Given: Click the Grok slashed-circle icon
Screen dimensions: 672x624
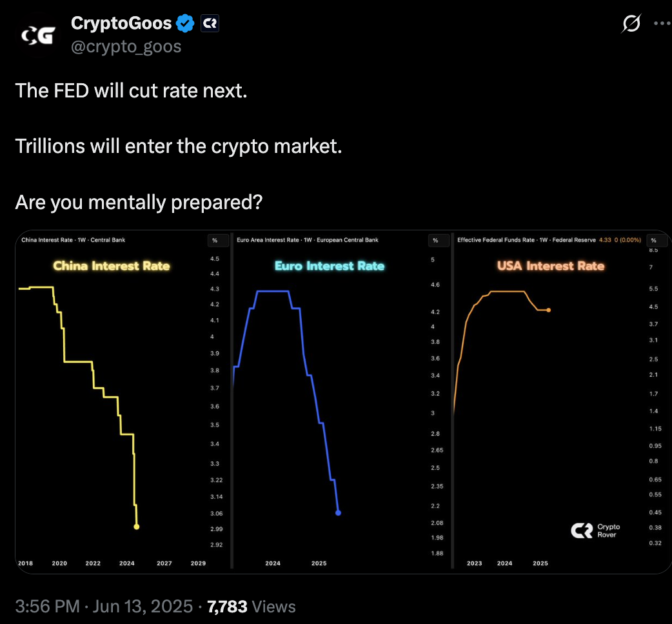Looking at the screenshot, I should tap(631, 24).
